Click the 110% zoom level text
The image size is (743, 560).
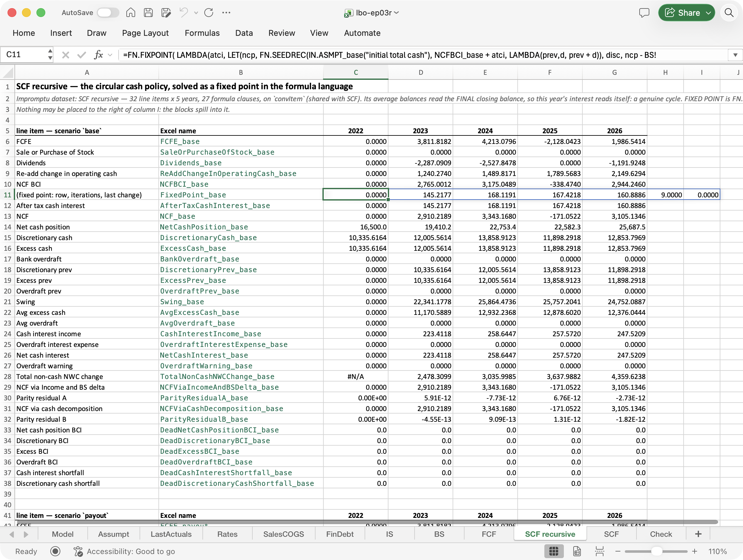point(718,551)
